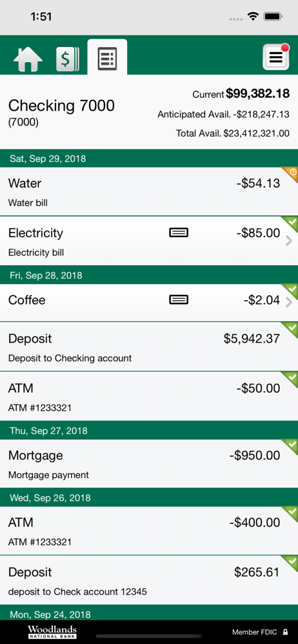Tap the cleared checkmark on Mortgage row
Viewport: 298px width, 644px height.
pos(291,446)
